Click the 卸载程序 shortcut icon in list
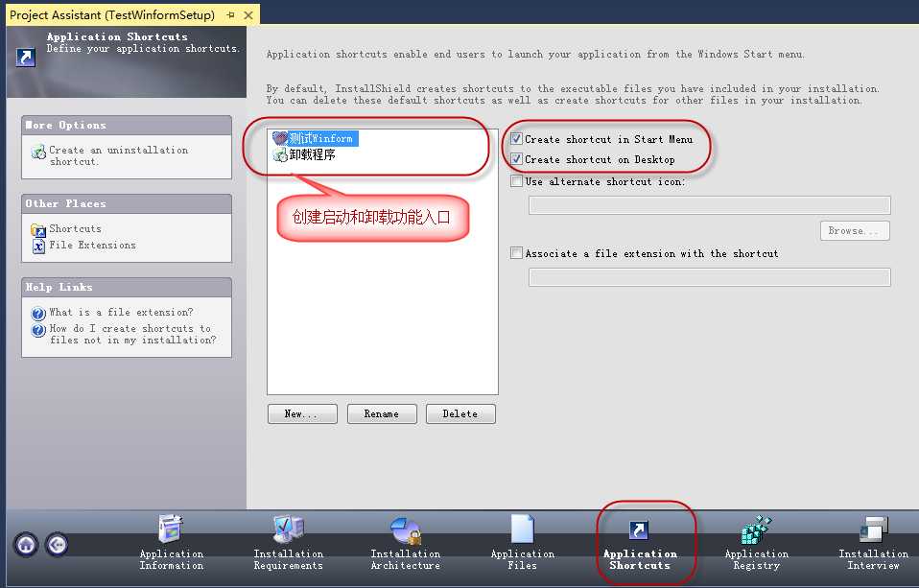This screenshot has height=588, width=919. (x=280, y=154)
